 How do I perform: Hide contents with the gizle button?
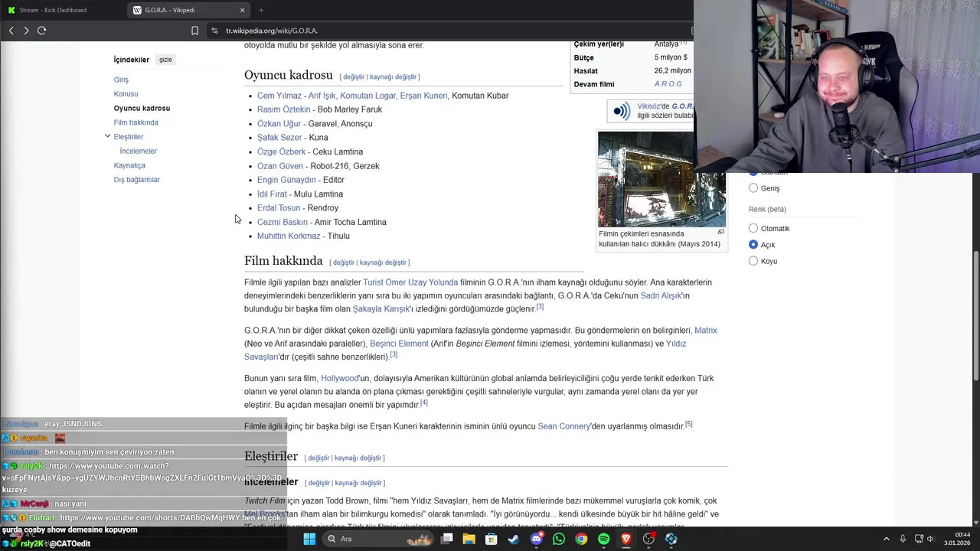pyautogui.click(x=165, y=60)
